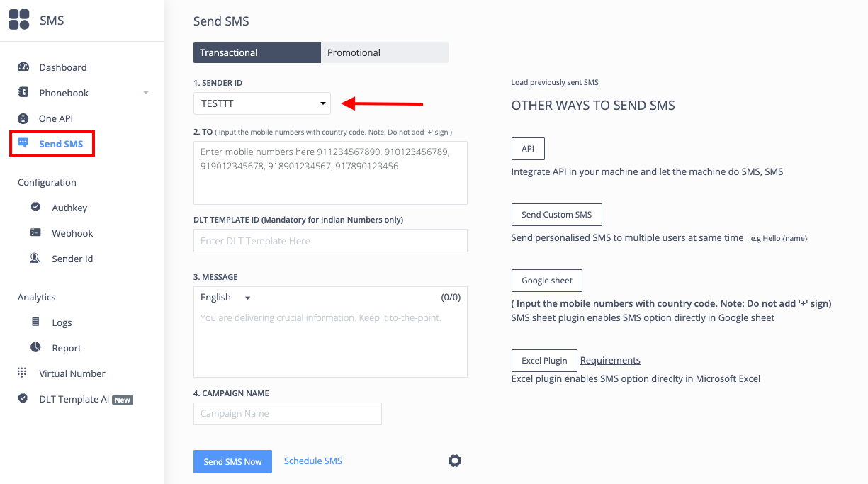Select the Transactional tab

[x=257, y=52]
